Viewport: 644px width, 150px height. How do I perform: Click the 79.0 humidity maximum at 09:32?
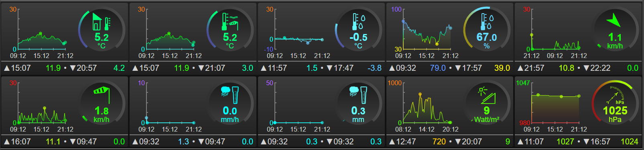[x=438, y=68]
